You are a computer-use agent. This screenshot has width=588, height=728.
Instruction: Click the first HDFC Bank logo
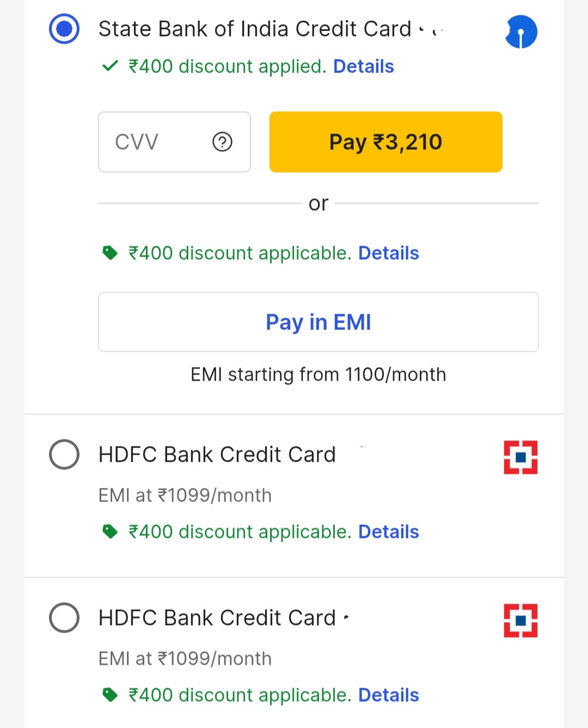pyautogui.click(x=521, y=457)
